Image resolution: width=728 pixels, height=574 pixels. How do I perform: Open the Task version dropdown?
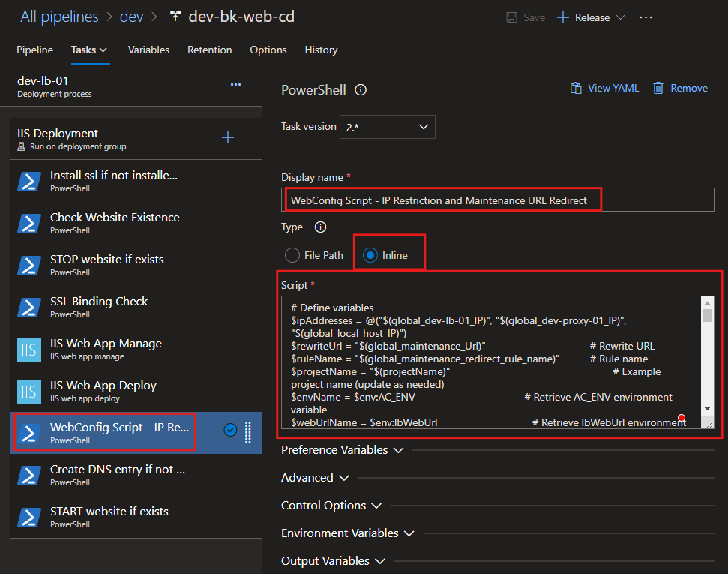point(387,127)
